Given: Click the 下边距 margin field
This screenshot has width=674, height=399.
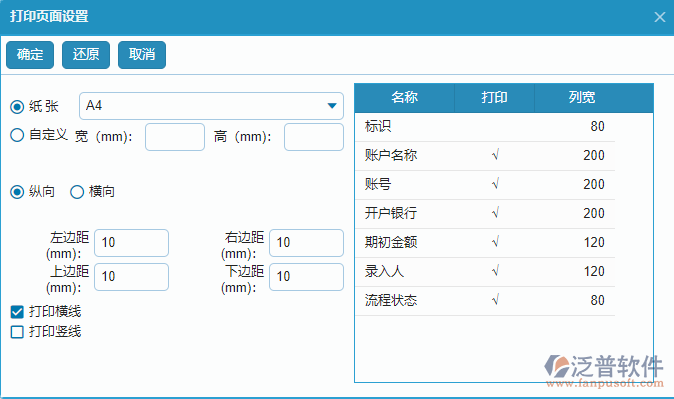Looking at the screenshot, I should [306, 277].
